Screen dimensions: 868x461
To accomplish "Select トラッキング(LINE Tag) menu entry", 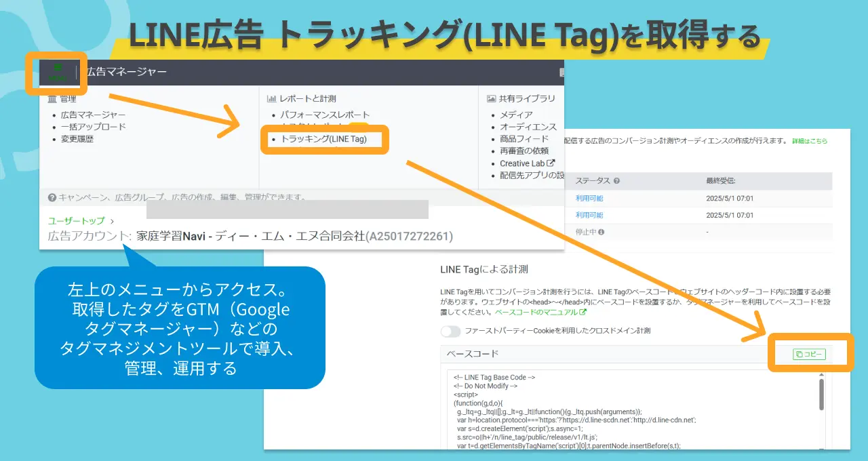I will 323,139.
